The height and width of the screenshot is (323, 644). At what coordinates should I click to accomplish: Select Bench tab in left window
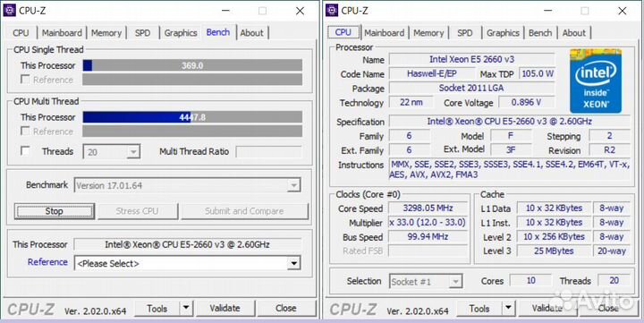coord(218,32)
